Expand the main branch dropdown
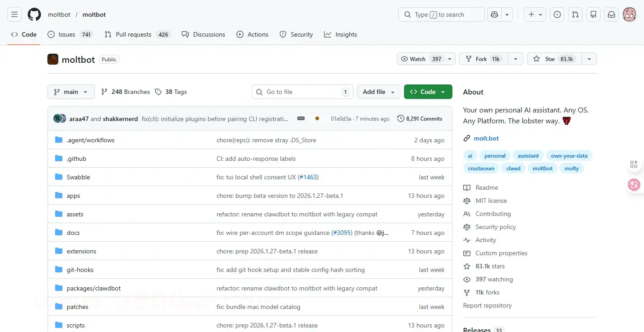Viewport: 644px width, 332px height. [71, 92]
